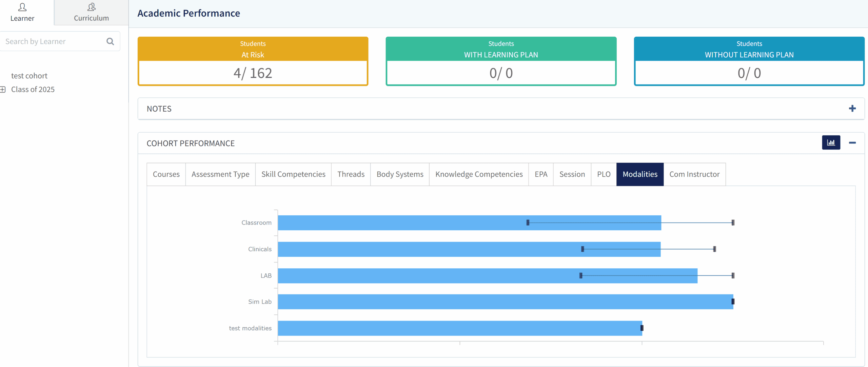Viewport: 868px width, 367px height.
Task: Open the Body Systems tab
Action: (400, 174)
